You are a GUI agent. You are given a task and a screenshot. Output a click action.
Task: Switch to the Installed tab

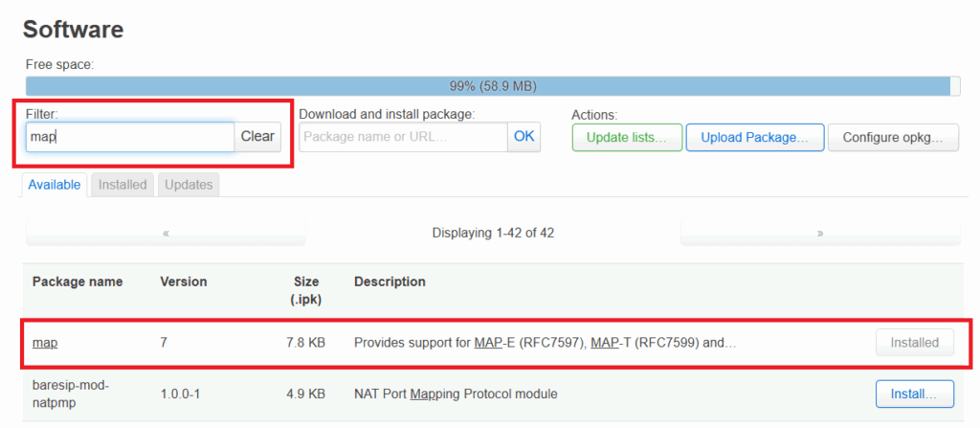click(x=122, y=185)
